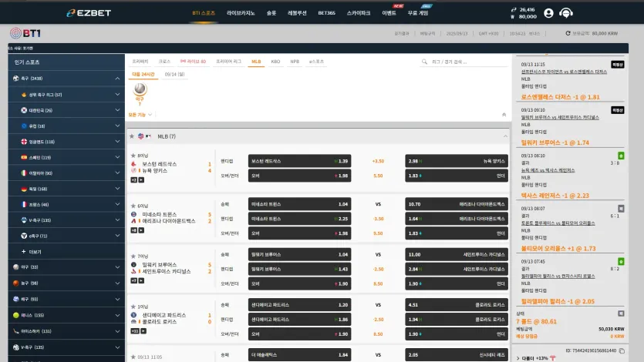
Task: Switch to the KBO tab
Action: (275, 62)
